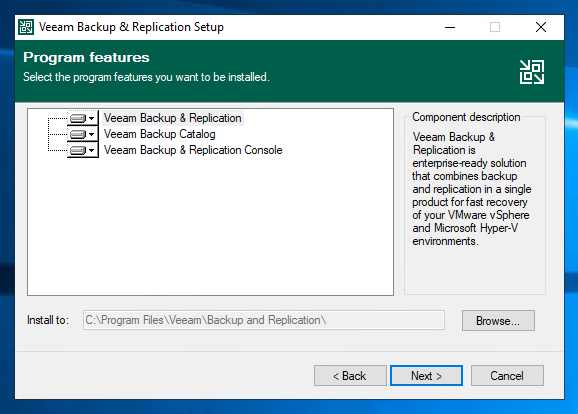The height and width of the screenshot is (414, 578).
Task: Click drive icon for Veeam Backup & Replication
Action: [78, 118]
